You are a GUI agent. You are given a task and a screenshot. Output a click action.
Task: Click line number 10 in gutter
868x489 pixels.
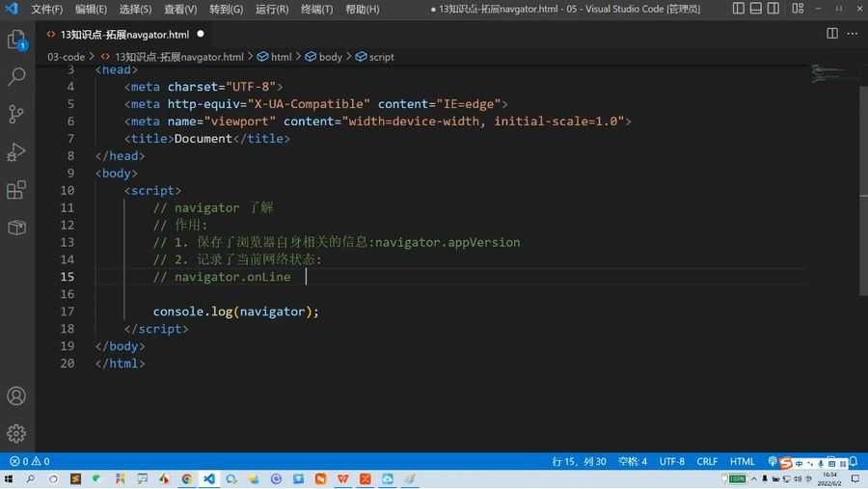click(x=67, y=191)
